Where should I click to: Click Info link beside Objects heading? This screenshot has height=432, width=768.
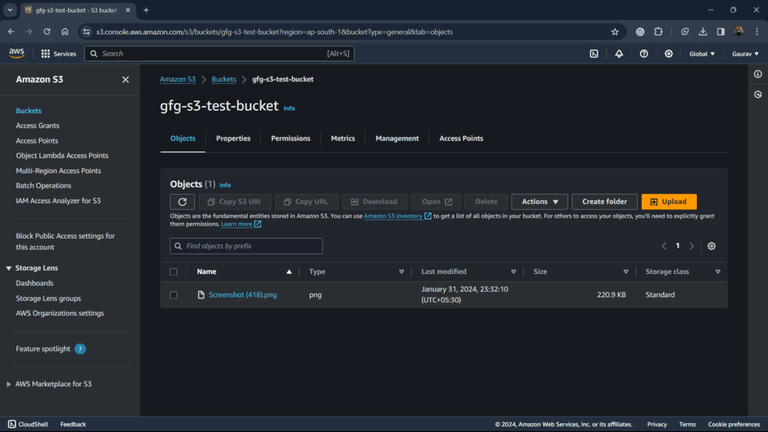[x=225, y=185]
